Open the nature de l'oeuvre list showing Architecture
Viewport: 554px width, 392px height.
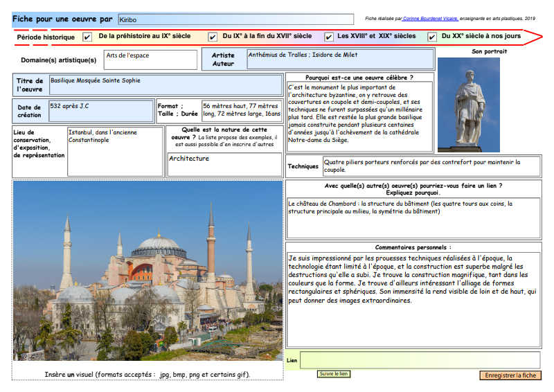[224, 164]
